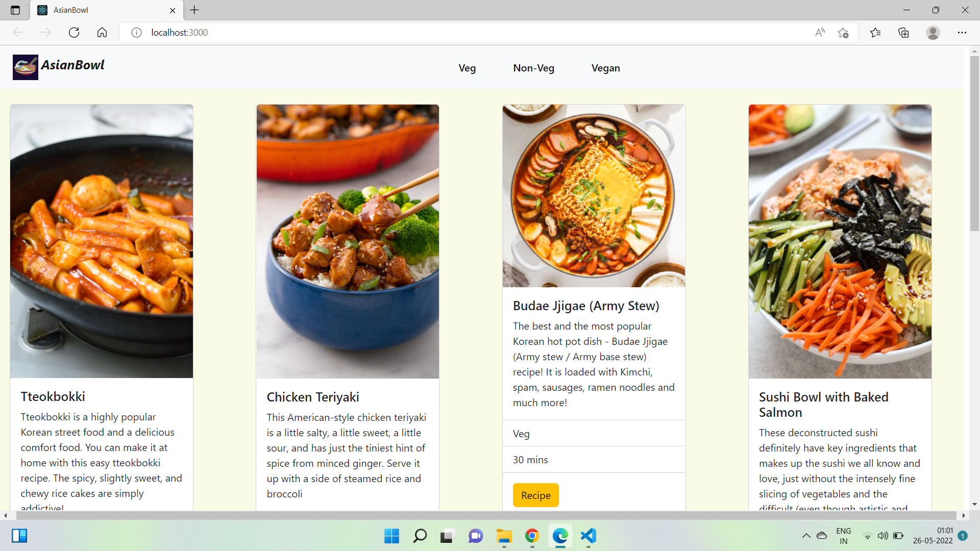
Task: Open the browser profile avatar
Action: [933, 33]
